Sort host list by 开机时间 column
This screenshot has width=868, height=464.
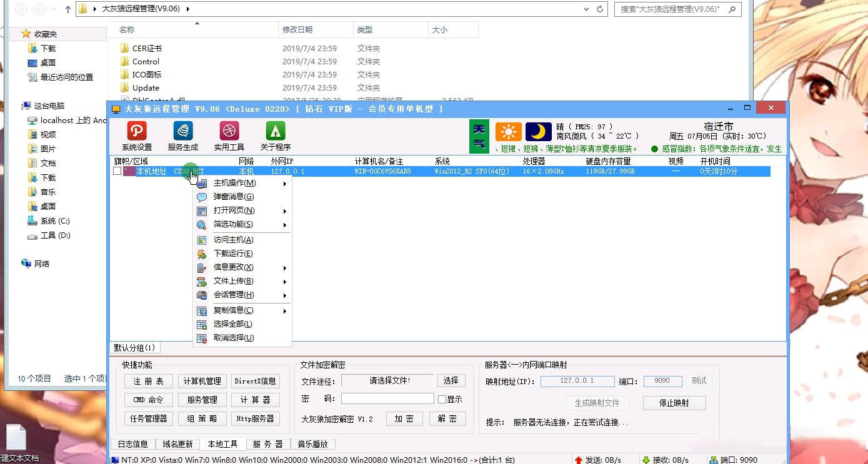pyautogui.click(x=715, y=161)
